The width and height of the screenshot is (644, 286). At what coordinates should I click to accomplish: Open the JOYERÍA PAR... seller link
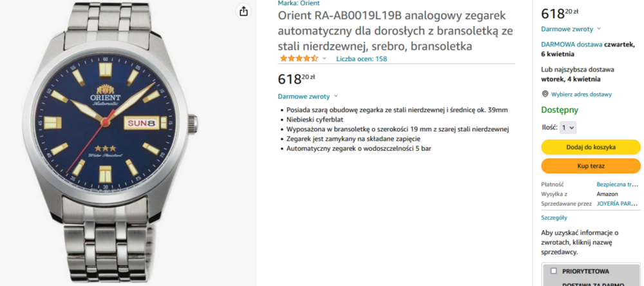point(616,204)
